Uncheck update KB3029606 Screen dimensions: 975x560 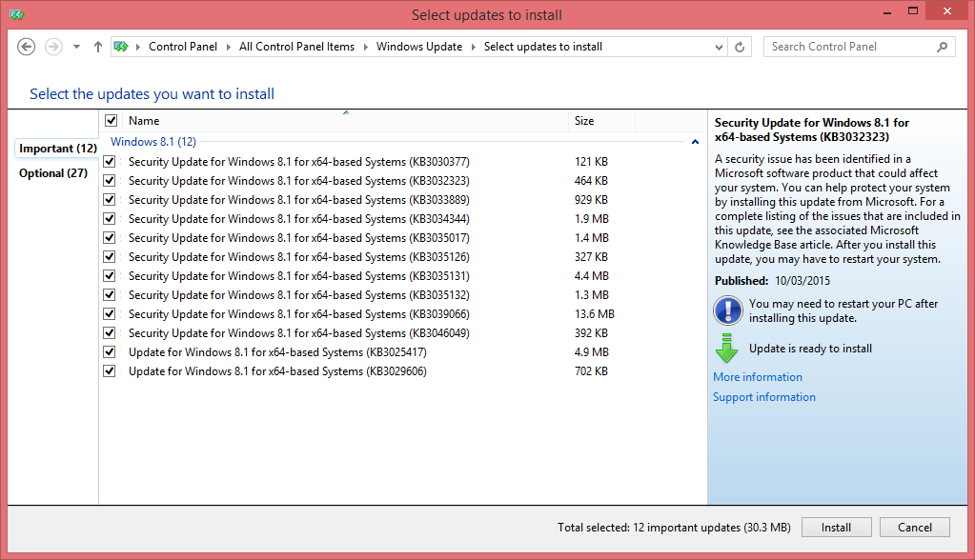(110, 371)
